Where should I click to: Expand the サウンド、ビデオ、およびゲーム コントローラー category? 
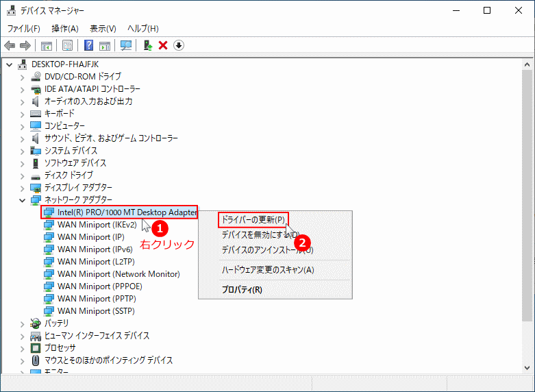[x=23, y=139]
